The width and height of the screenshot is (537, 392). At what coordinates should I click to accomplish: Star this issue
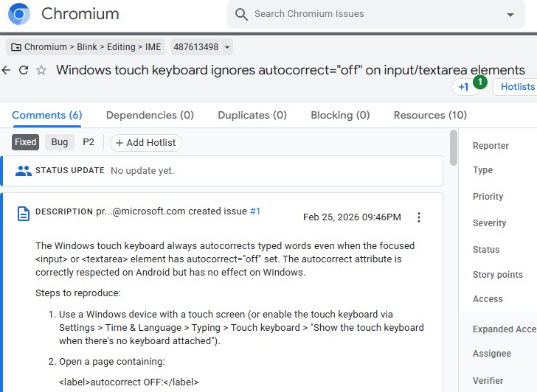tap(41, 70)
